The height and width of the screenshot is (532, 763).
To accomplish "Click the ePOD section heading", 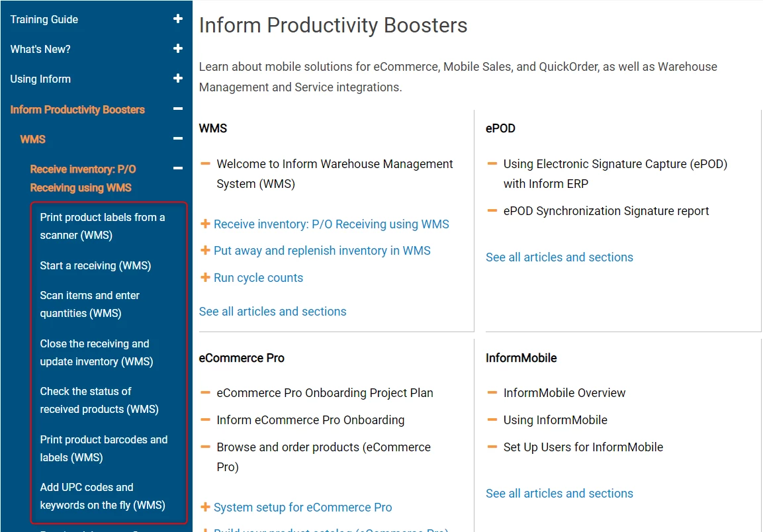I will (500, 128).
